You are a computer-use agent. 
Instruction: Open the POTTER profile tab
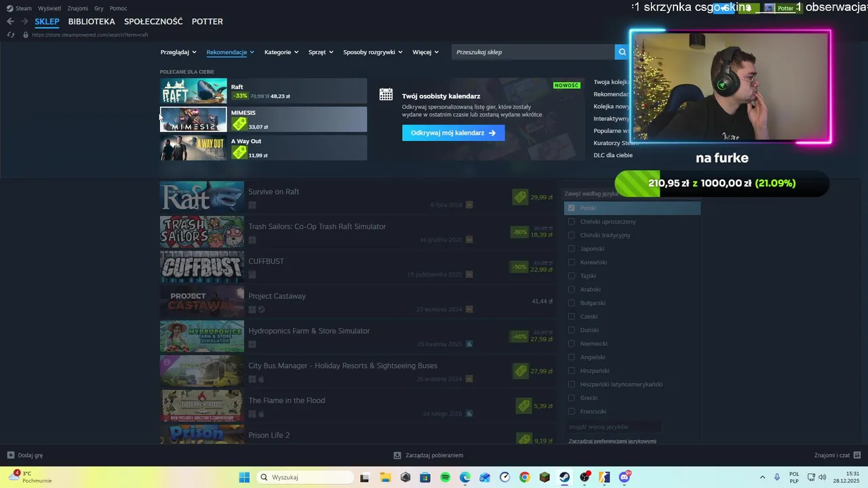tap(208, 22)
